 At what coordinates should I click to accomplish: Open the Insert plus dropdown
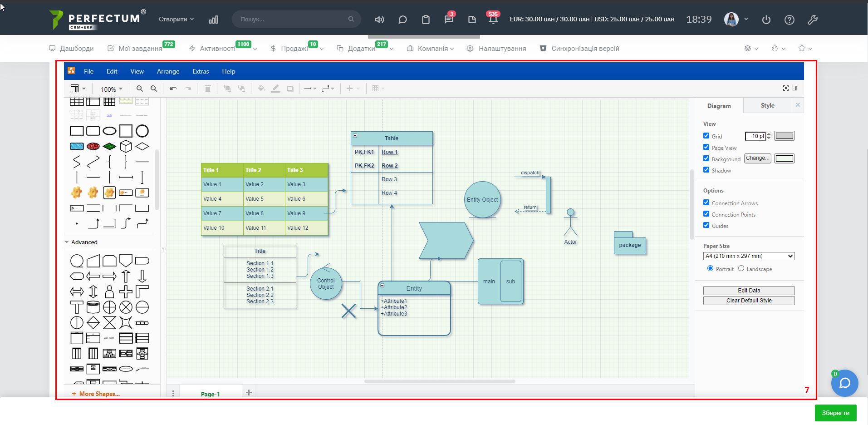coord(353,89)
